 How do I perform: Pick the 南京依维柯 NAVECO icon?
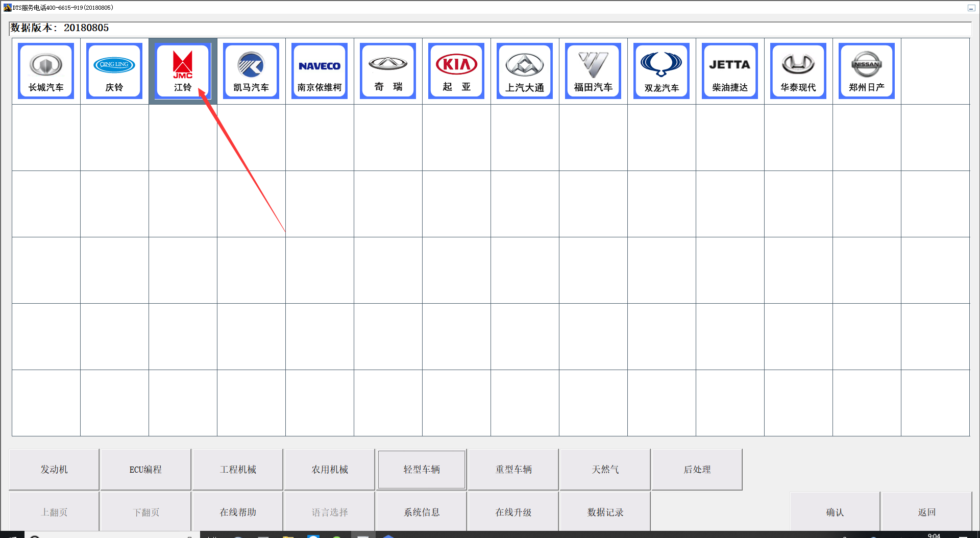point(320,71)
